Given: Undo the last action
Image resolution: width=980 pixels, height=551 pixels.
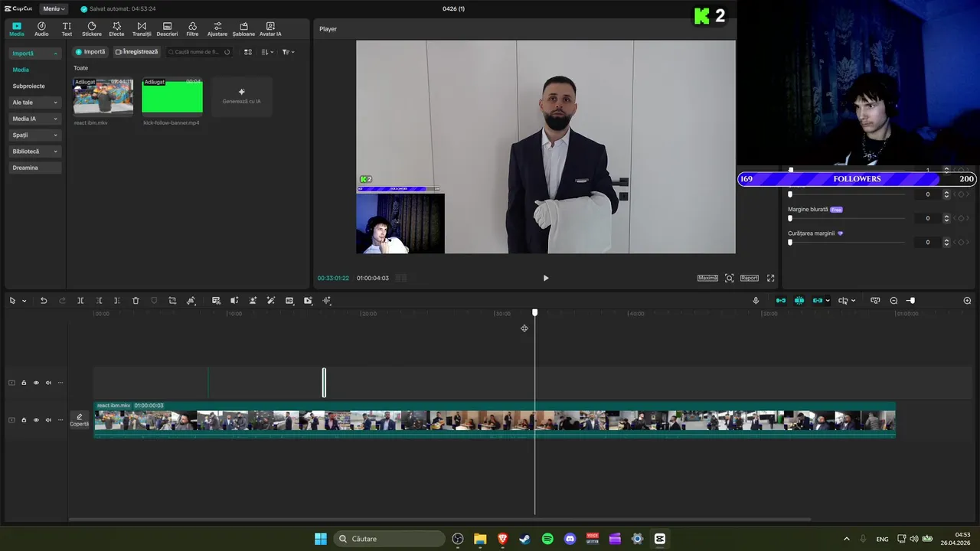Looking at the screenshot, I should click(44, 301).
